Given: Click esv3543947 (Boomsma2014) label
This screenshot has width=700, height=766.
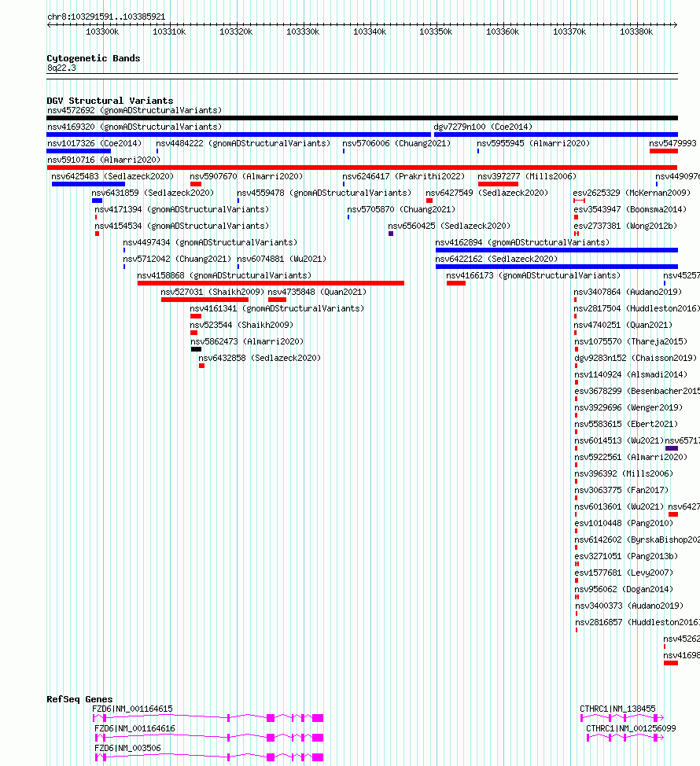Looking at the screenshot, I should [x=630, y=210].
